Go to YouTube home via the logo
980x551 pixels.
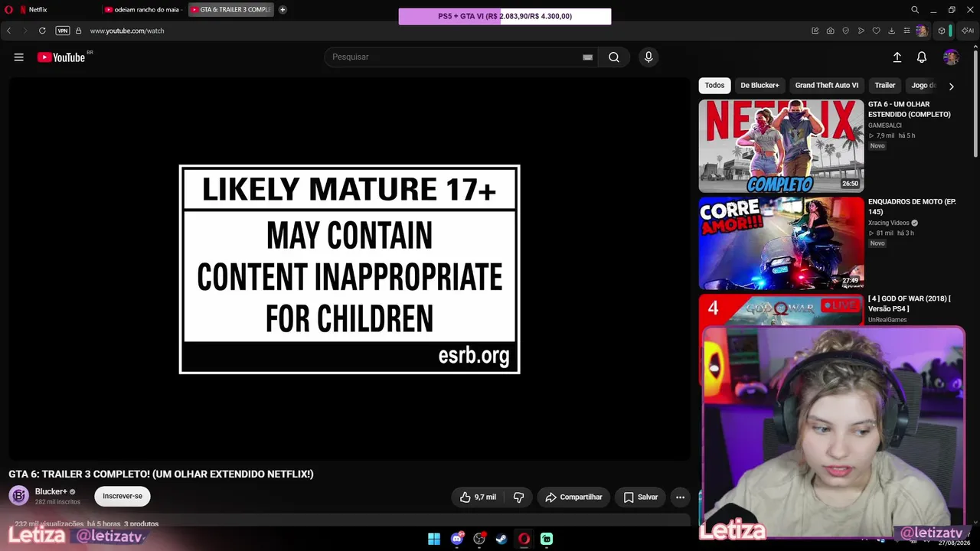click(61, 57)
